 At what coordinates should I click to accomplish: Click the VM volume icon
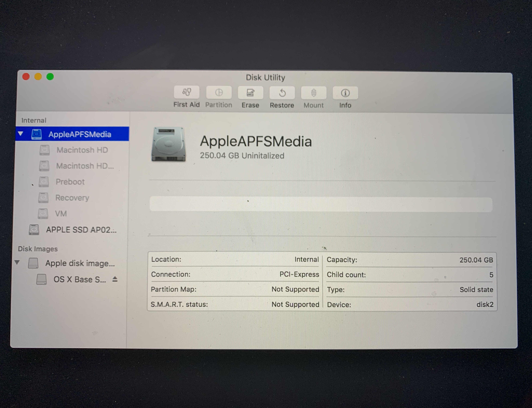(x=43, y=214)
